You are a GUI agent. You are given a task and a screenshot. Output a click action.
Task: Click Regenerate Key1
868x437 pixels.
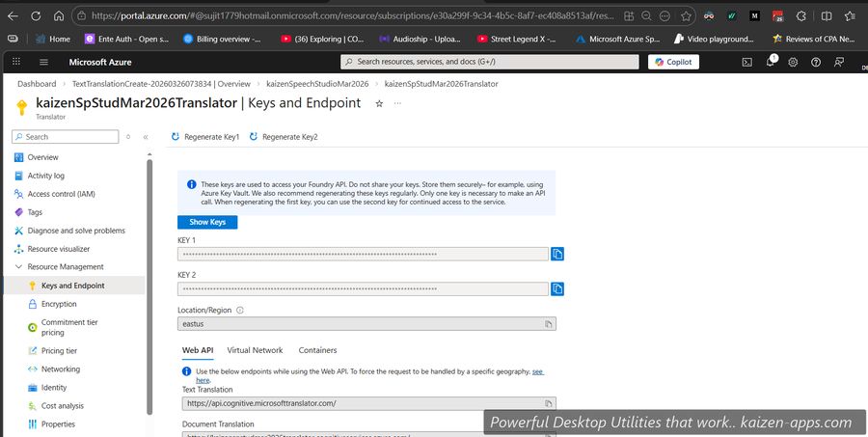click(x=205, y=137)
